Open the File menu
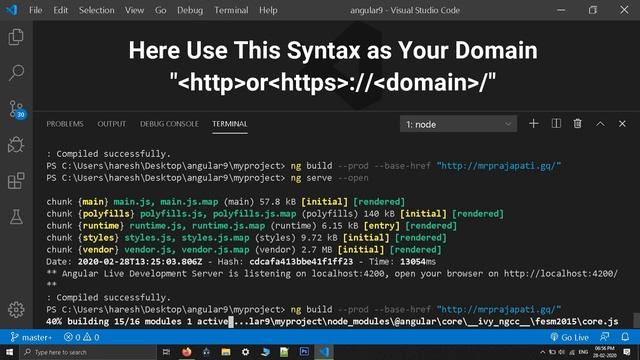The image size is (640, 360). click(36, 10)
